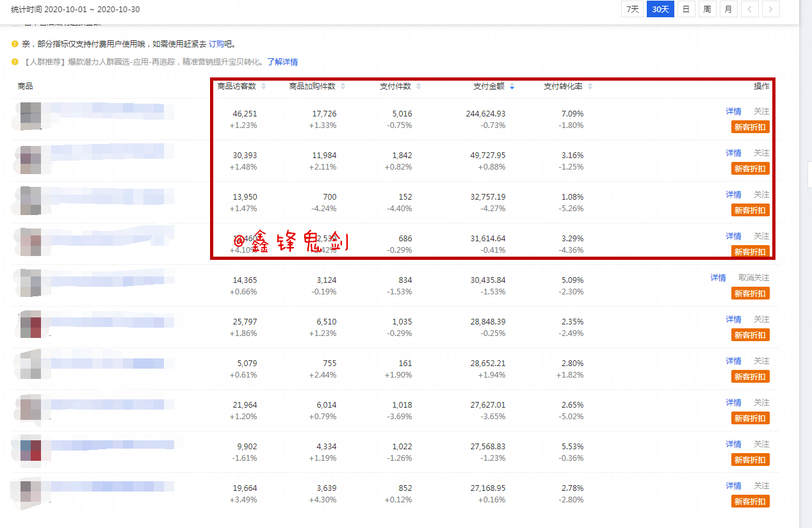Select the 30天 time range tab
The image size is (812, 528).
[x=660, y=9]
